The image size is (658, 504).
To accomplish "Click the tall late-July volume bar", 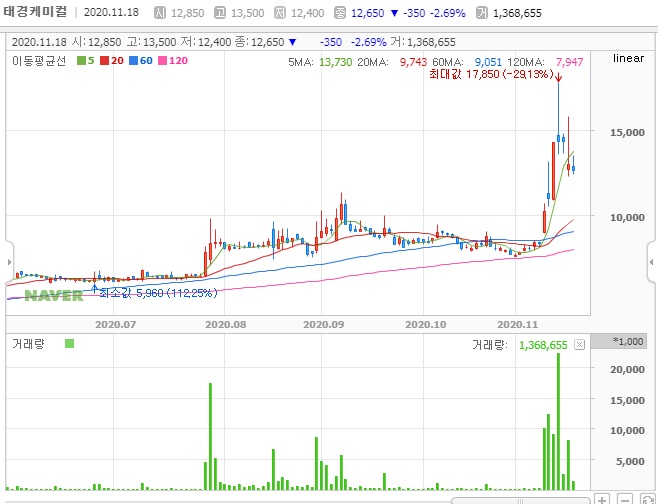I will click(x=210, y=436).
